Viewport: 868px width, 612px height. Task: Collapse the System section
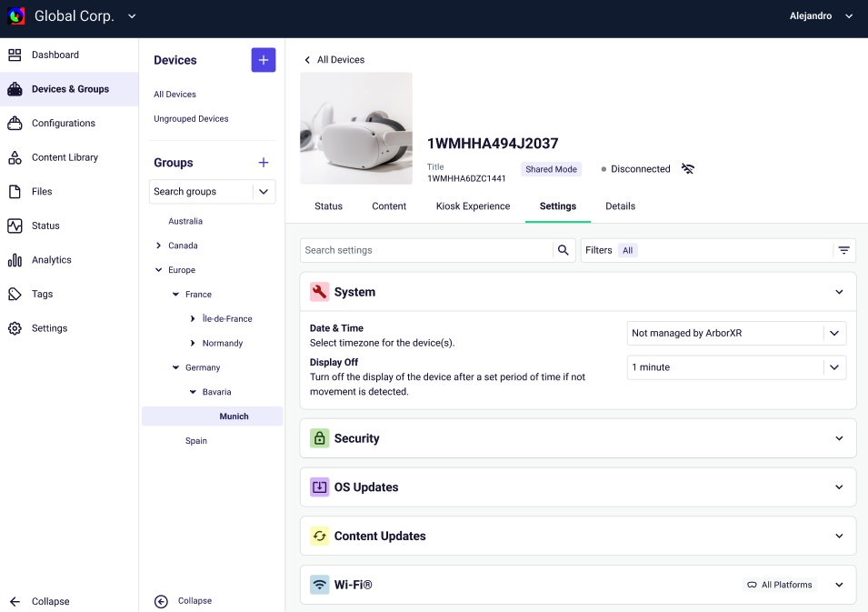pos(839,292)
